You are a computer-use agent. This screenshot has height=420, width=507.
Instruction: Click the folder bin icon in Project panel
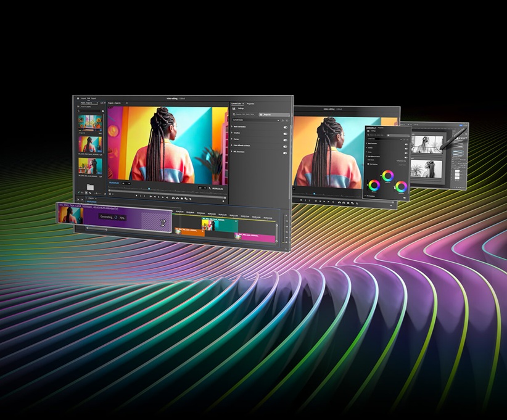point(90,187)
